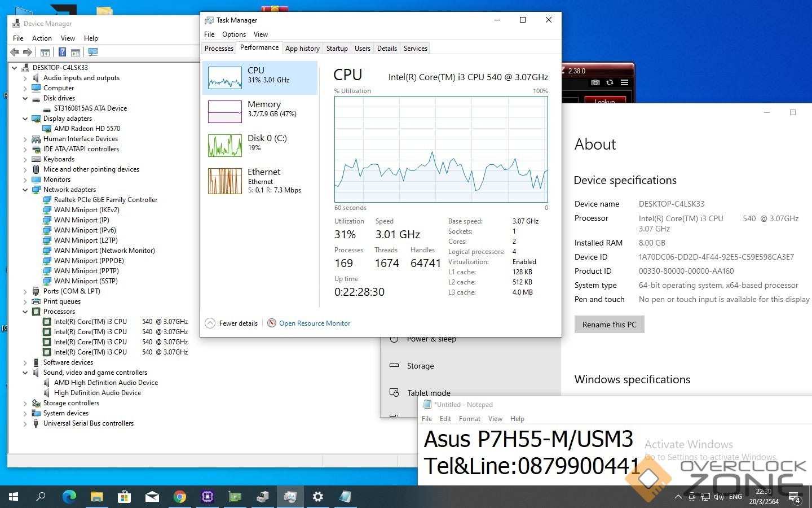Open the Options menu in Task Manager
The width and height of the screenshot is (812, 508).
coord(234,34)
